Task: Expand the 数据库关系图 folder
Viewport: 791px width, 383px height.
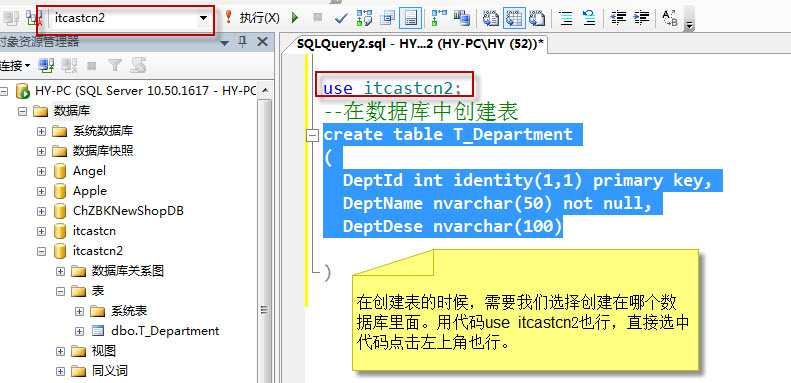Action: (x=61, y=271)
